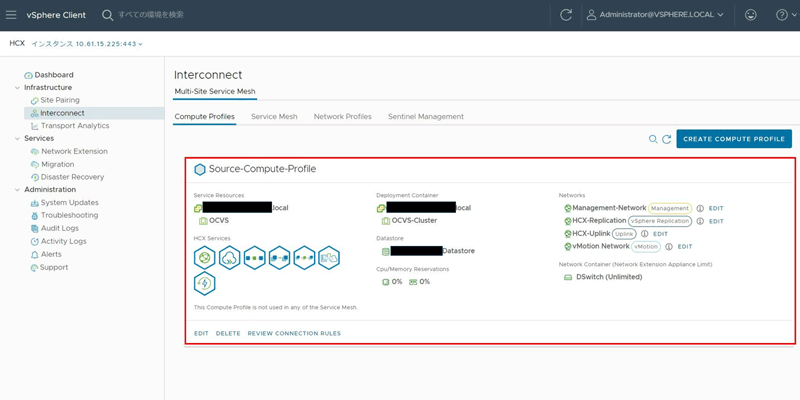Select the Multi-Site Service Mesh tab
Image resolution: width=800 pixels, height=400 pixels.
pos(215,91)
